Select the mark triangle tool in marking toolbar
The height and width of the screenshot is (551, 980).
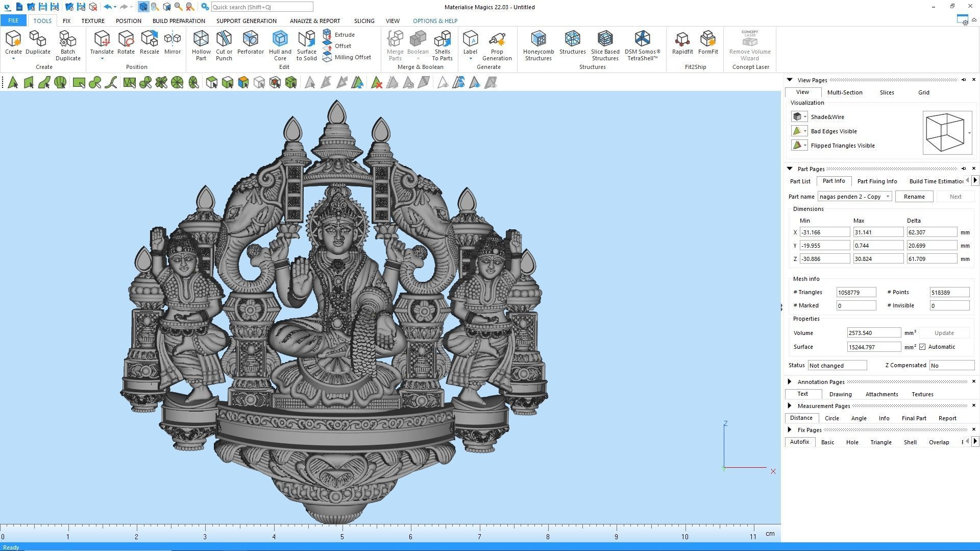click(13, 82)
